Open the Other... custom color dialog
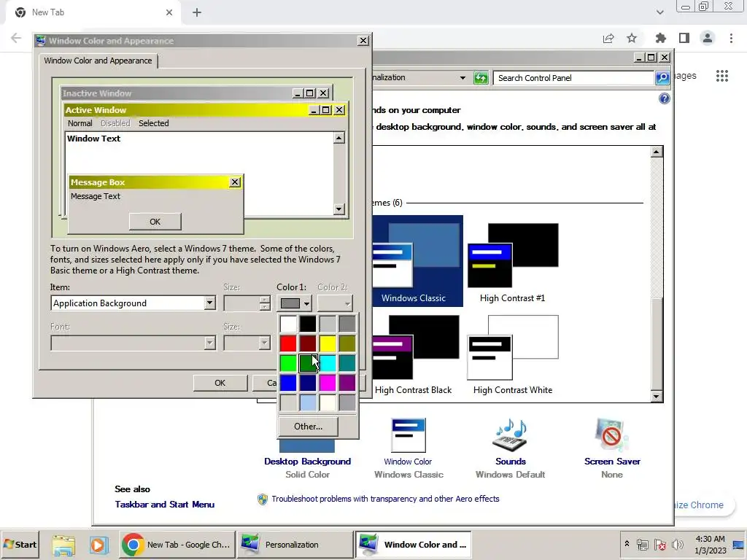The image size is (747, 560). tap(309, 426)
